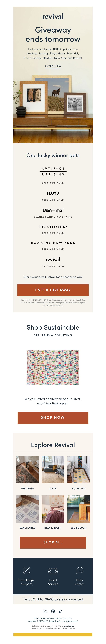Open the Vintage rugs thumbnail

point(28,470)
